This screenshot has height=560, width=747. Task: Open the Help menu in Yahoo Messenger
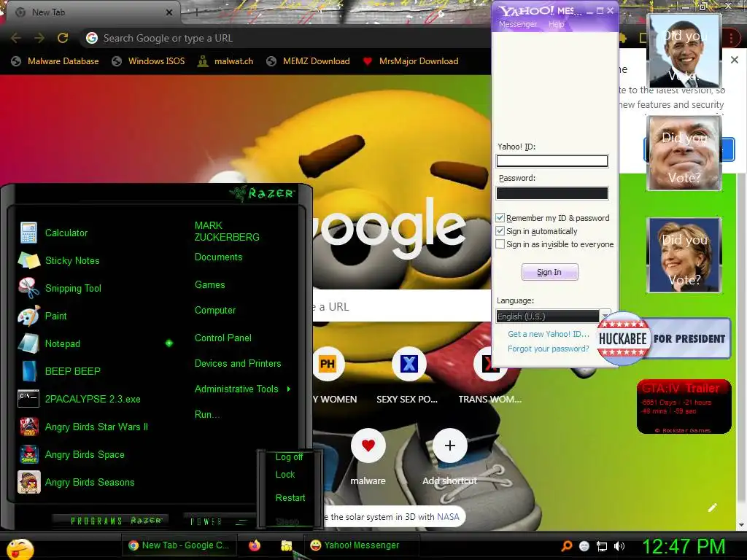(x=556, y=24)
